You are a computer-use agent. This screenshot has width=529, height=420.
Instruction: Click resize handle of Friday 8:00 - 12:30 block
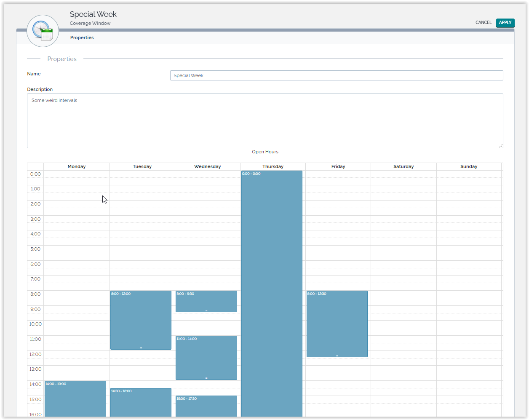(337, 356)
